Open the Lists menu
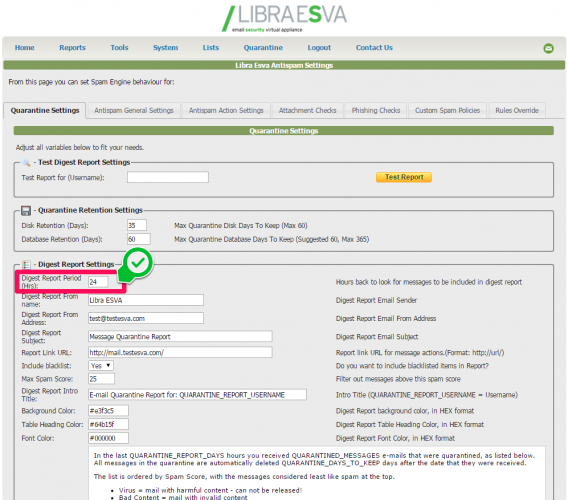This screenshot has width=568, height=500. pos(211,47)
